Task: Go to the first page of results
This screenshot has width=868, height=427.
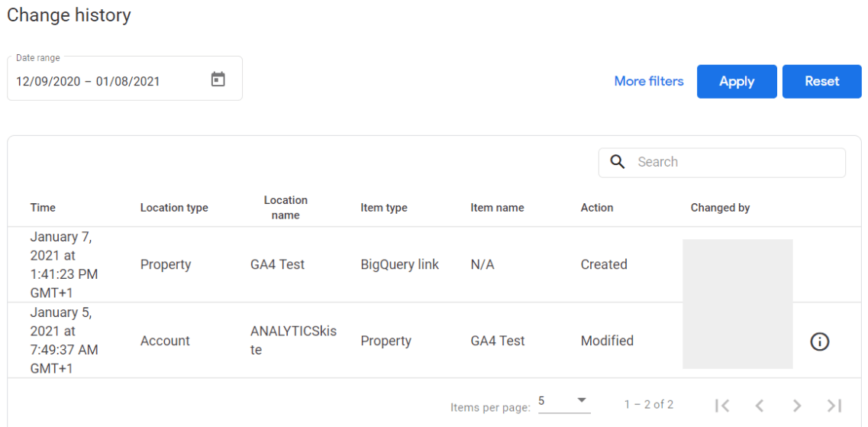Action: click(x=722, y=406)
